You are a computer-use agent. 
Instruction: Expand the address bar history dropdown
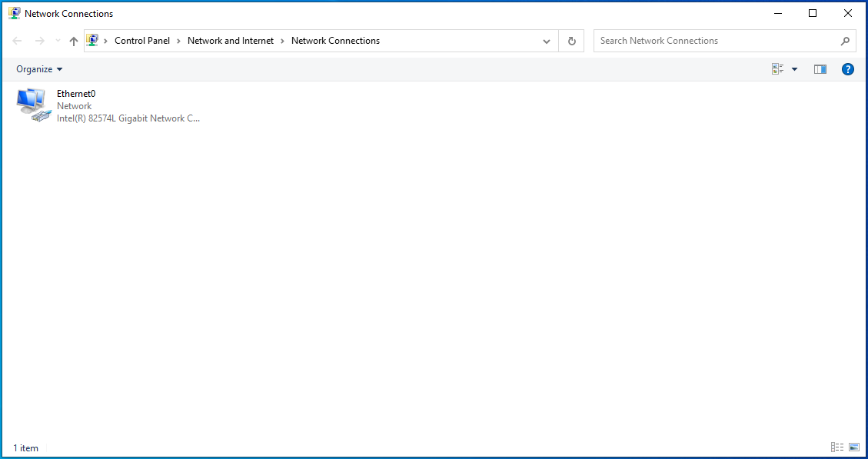[547, 42]
